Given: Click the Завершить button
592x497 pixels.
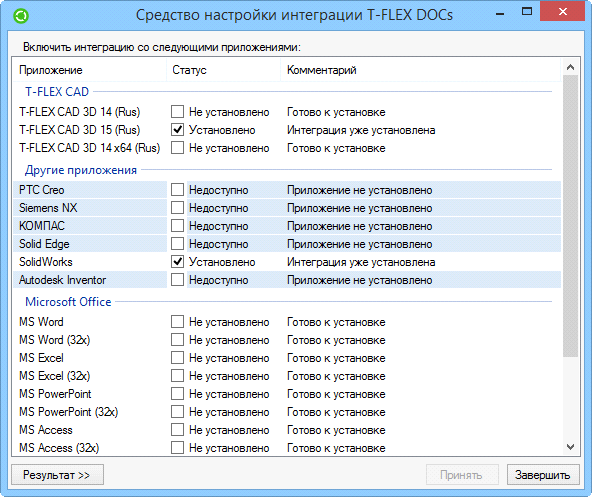Looking at the screenshot, I should click(543, 475).
